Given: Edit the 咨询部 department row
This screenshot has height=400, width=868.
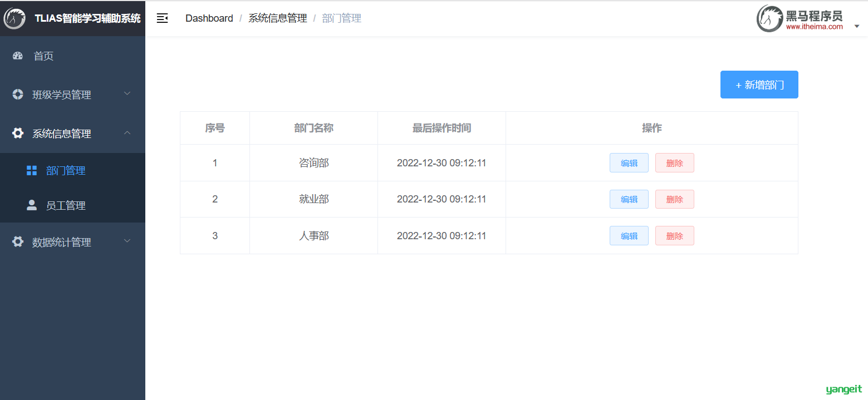Looking at the screenshot, I should 629,163.
